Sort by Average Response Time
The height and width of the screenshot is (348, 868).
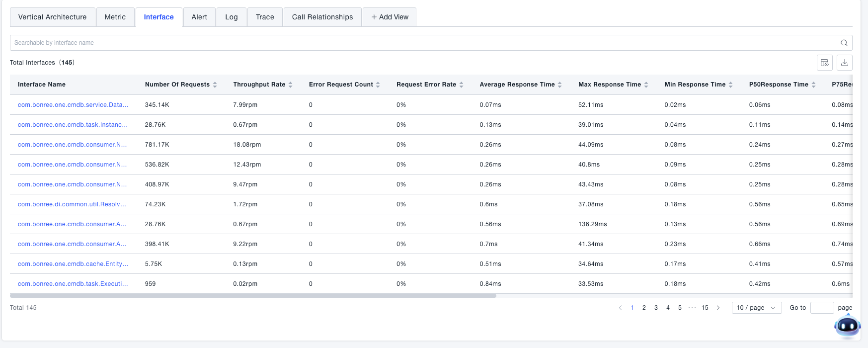pos(559,85)
